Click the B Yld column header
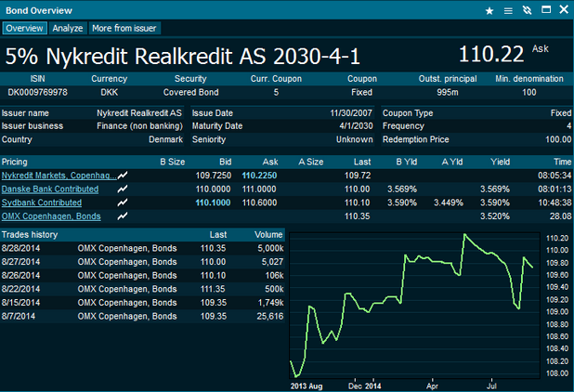The image size is (574, 392). click(407, 162)
